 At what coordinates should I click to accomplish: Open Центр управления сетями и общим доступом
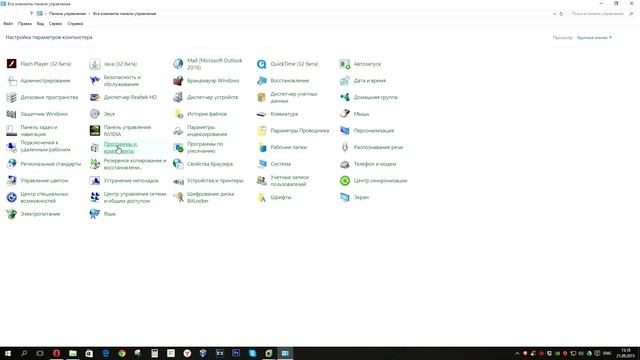tap(135, 197)
